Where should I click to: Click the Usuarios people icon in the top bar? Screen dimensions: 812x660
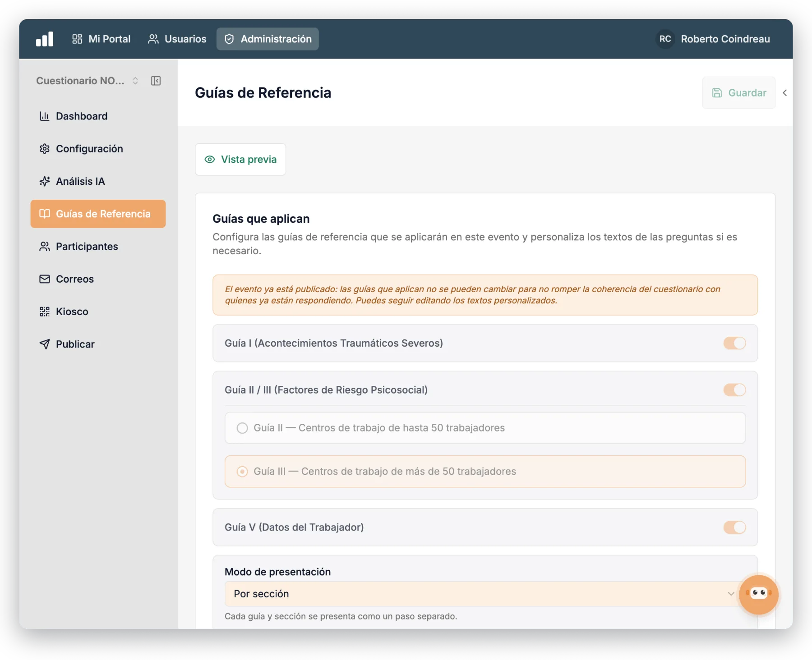[153, 39]
